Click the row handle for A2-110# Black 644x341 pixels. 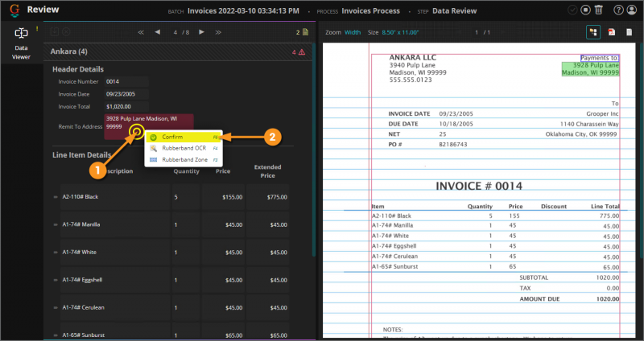point(56,197)
